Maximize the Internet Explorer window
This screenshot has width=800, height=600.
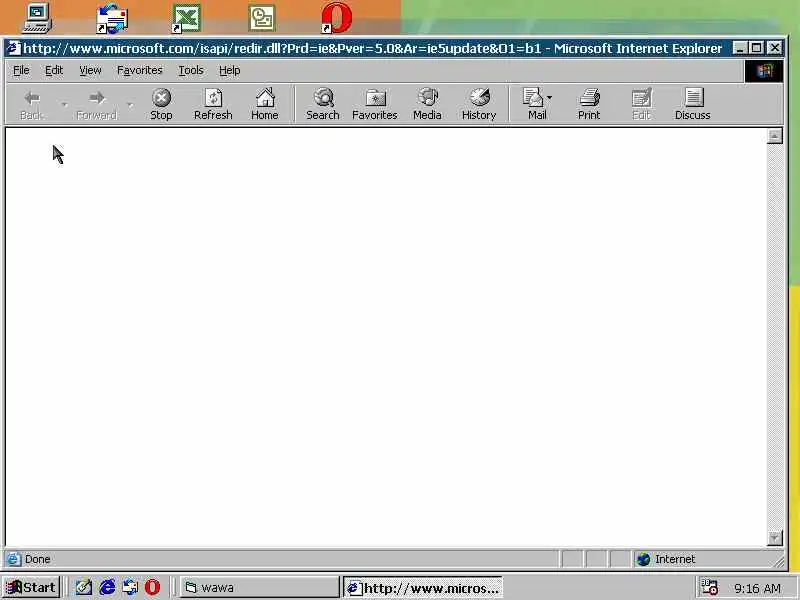[757, 48]
